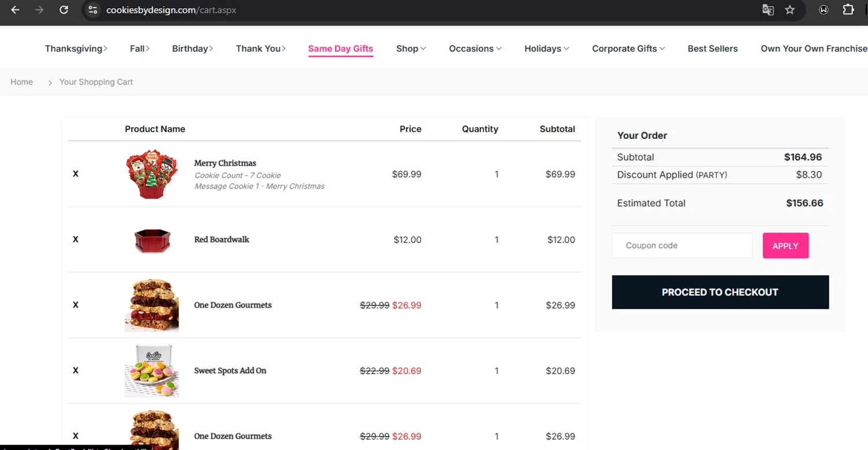Screen dimensions: 868x450
Task: Open the Fall menu
Action: tap(139, 49)
